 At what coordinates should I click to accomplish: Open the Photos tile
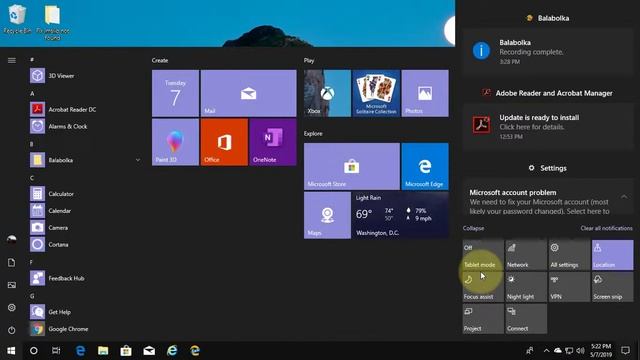(x=425, y=93)
